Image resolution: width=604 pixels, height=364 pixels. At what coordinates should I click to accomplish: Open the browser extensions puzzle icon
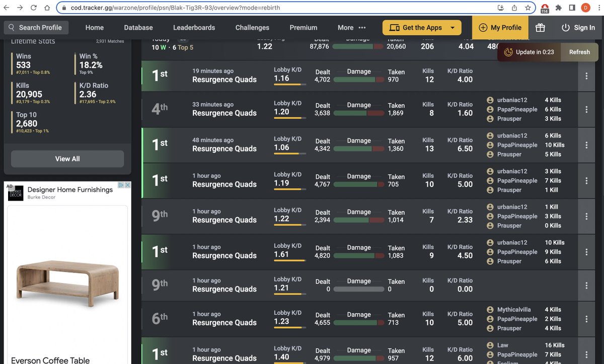pyautogui.click(x=559, y=8)
